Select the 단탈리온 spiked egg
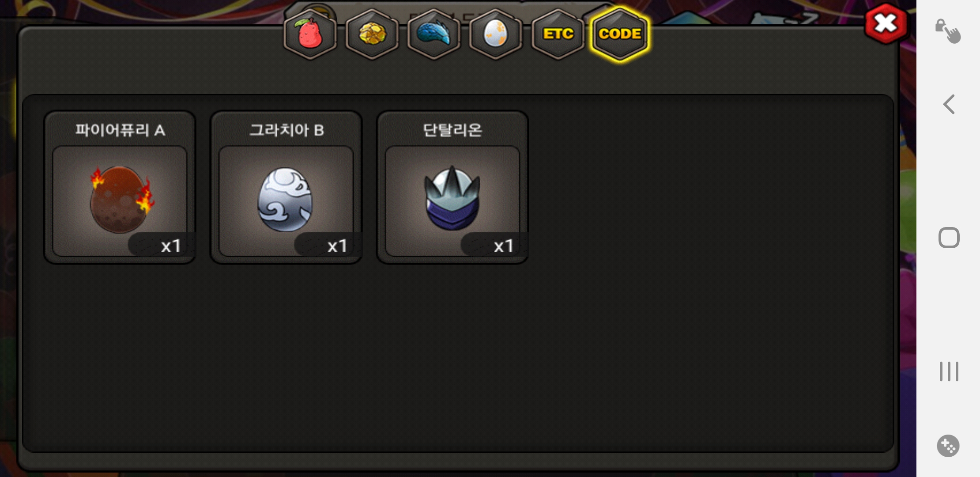 (452, 201)
